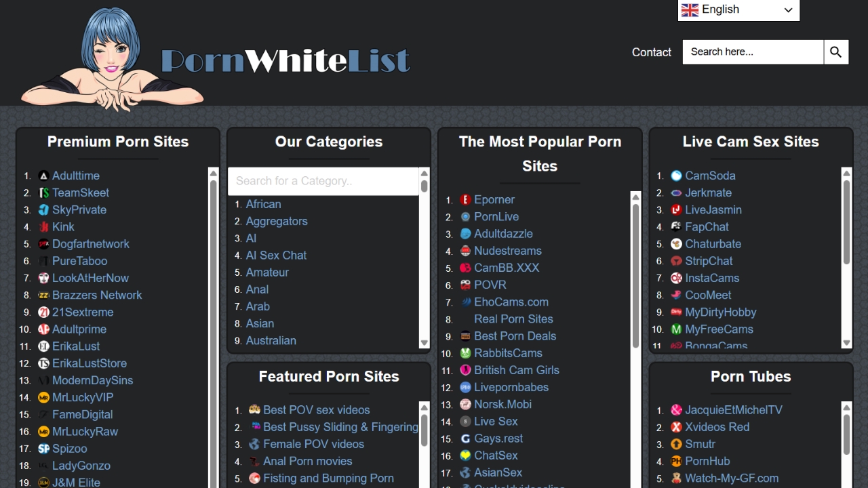
Task: Click the CamSoda favicon icon
Action: coord(676,176)
